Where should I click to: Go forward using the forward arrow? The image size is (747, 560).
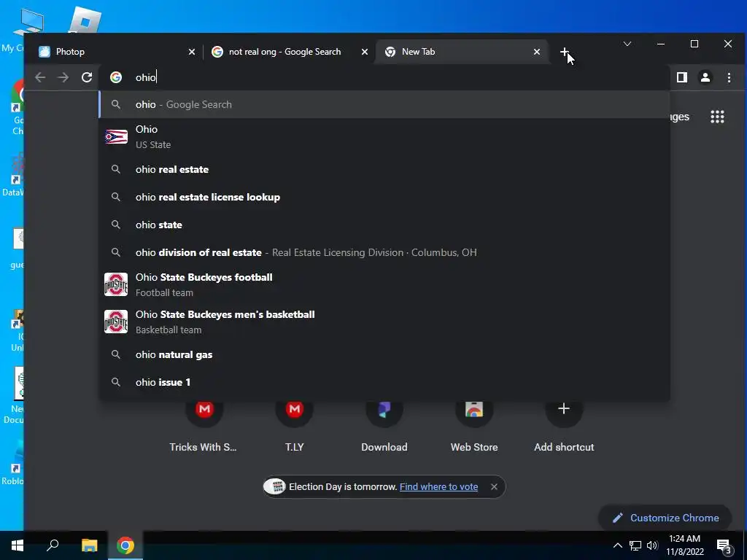tap(63, 77)
